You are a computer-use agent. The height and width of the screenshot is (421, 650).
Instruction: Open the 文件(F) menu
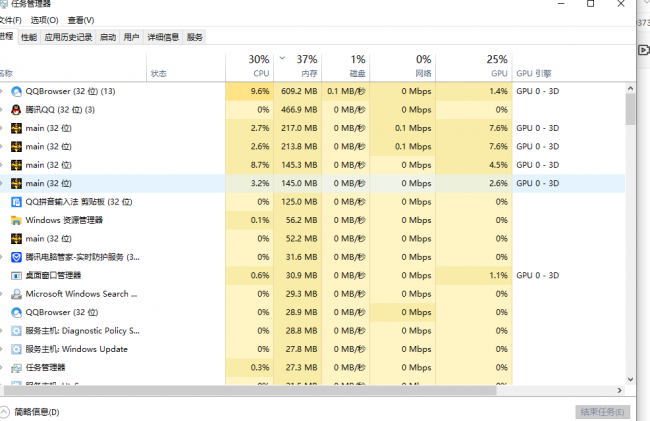[10, 20]
